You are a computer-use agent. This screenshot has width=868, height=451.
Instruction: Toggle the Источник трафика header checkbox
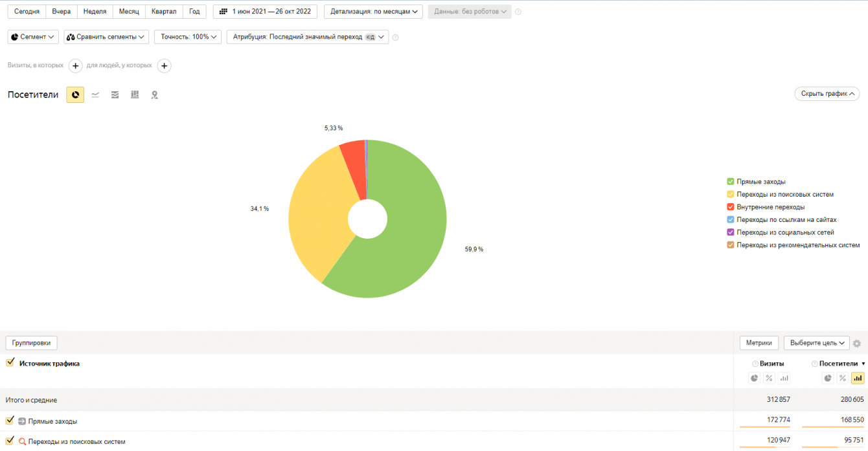coord(10,363)
